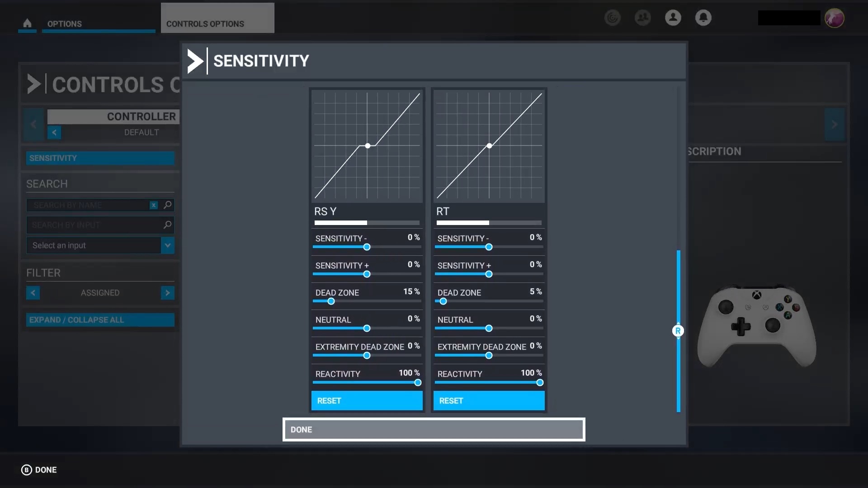Click the profile avatar icon top right
The width and height of the screenshot is (868, 488).
pyautogui.click(x=835, y=18)
